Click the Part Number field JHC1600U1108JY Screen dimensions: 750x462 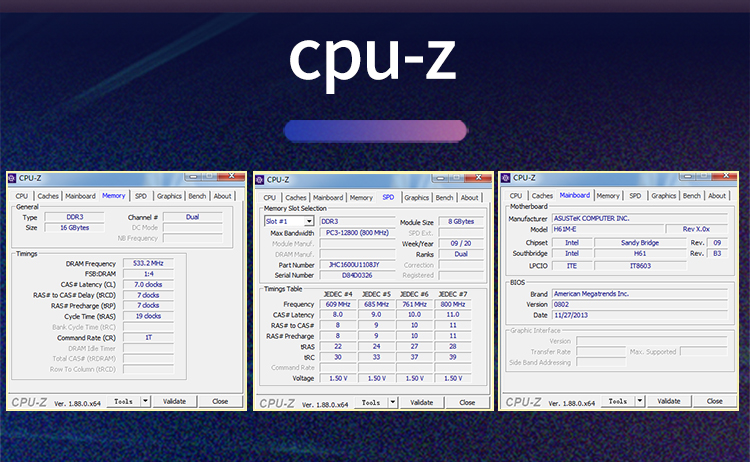(357, 265)
